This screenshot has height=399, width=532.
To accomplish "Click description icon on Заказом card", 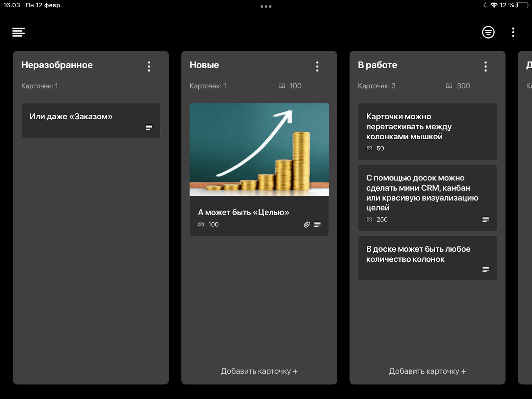I will [149, 127].
